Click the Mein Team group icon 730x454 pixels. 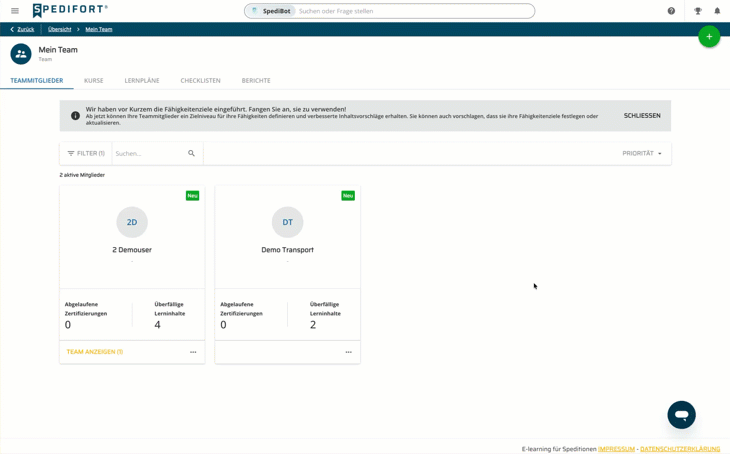21,54
